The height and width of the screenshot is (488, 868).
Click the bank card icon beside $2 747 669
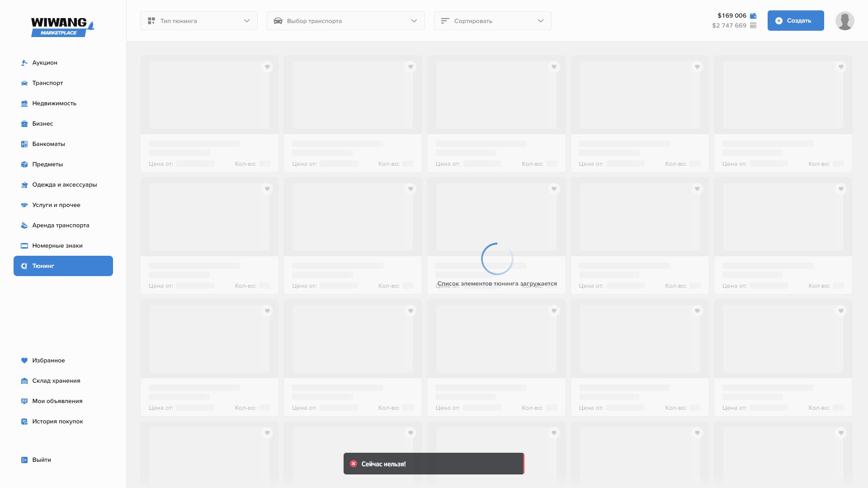coord(753,26)
